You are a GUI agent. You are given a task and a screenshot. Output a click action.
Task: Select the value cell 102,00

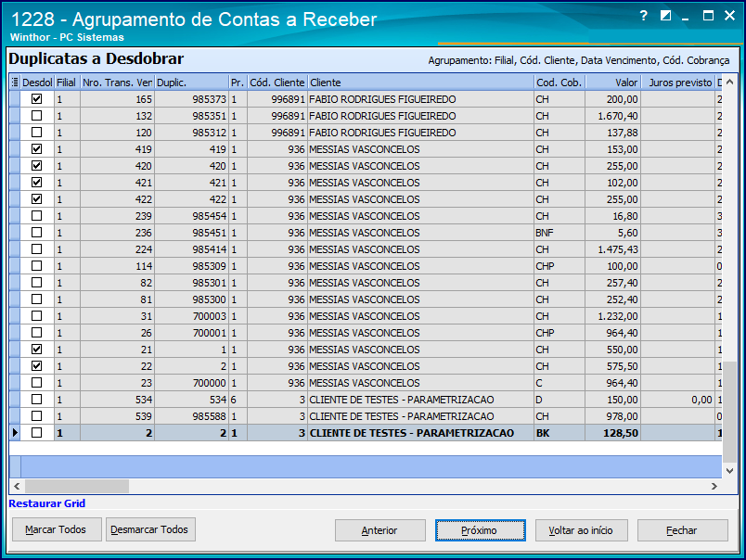tap(612, 182)
